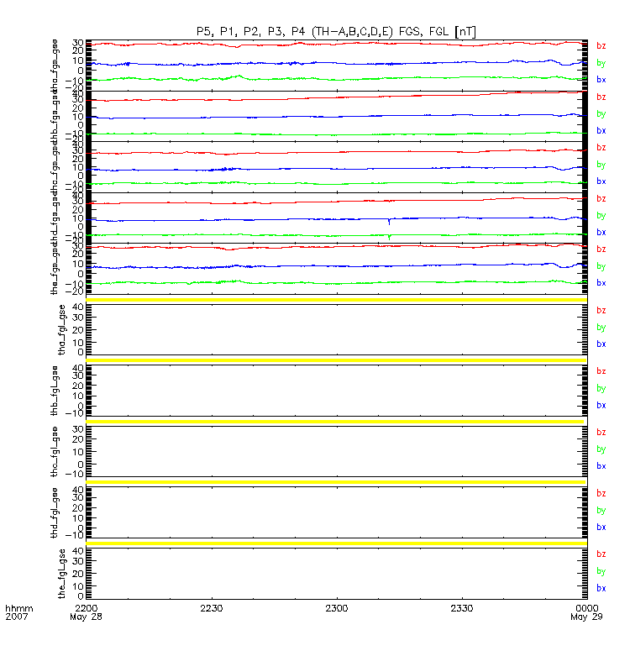Click the 'bx' legend of the tha_fgl_gse panel
The width and height of the screenshot is (630, 672).
coord(601,344)
